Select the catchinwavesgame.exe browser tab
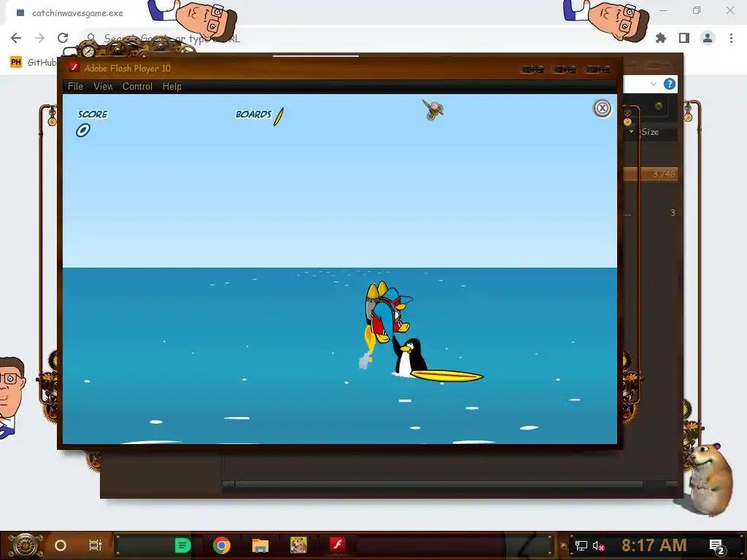Screen dimensions: 747x560 click(76, 13)
